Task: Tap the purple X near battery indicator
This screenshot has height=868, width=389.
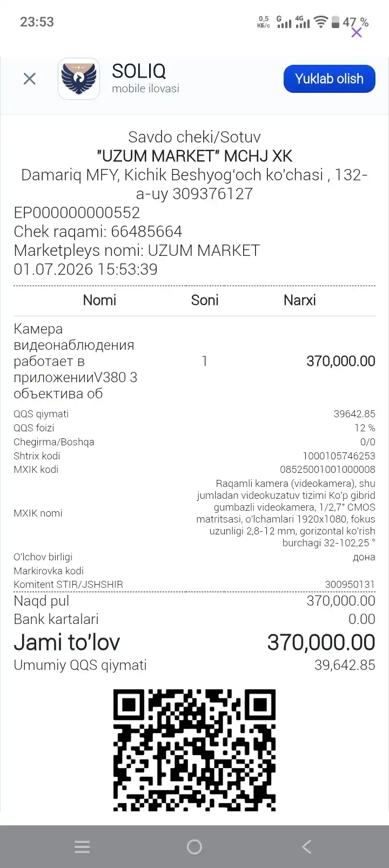Action: [x=357, y=32]
